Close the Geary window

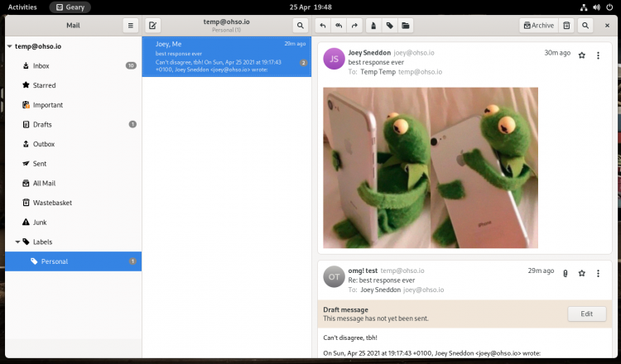point(607,26)
